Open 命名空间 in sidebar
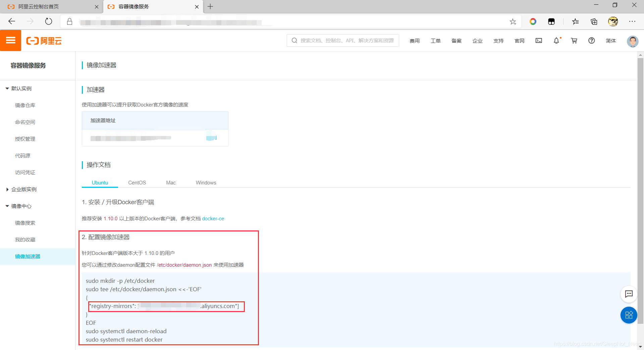The height and width of the screenshot is (350, 644). 25,122
